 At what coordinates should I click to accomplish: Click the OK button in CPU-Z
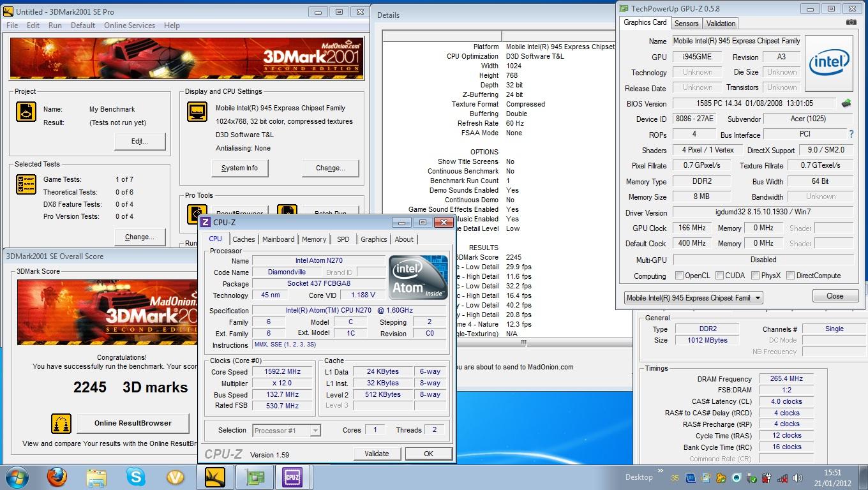click(429, 454)
